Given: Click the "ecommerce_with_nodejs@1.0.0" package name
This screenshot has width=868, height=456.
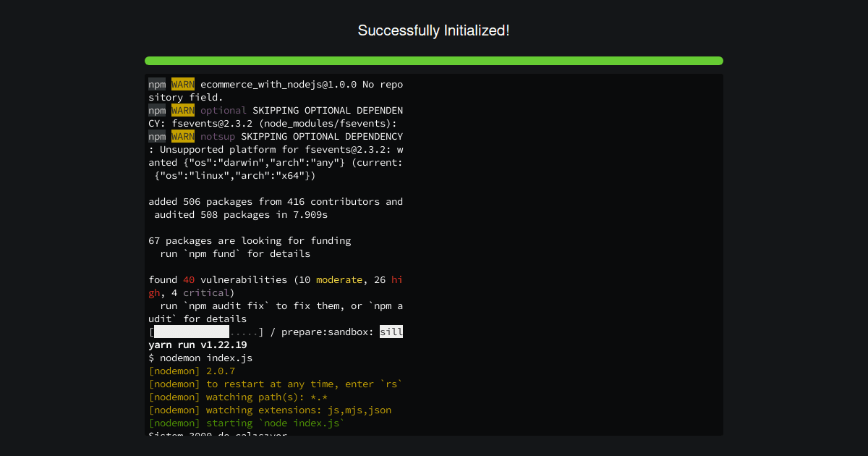Looking at the screenshot, I should pyautogui.click(x=278, y=84).
